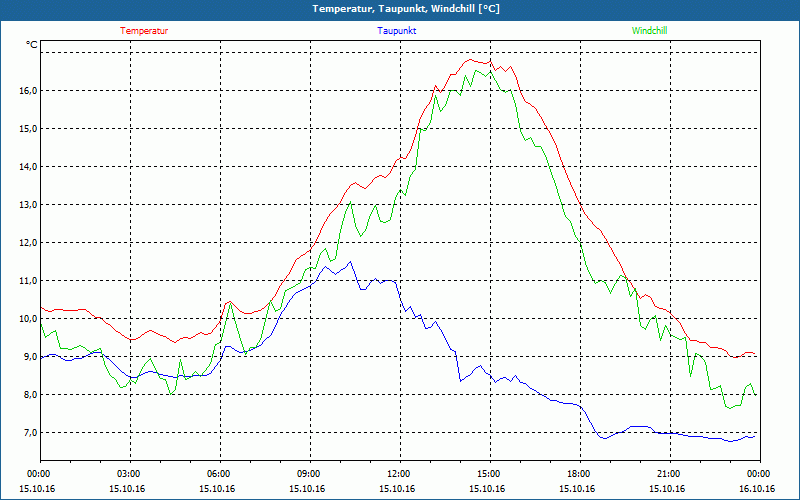Click the blue Taupunkt legend label
Viewport: 800px width, 500px height.
click(x=396, y=31)
